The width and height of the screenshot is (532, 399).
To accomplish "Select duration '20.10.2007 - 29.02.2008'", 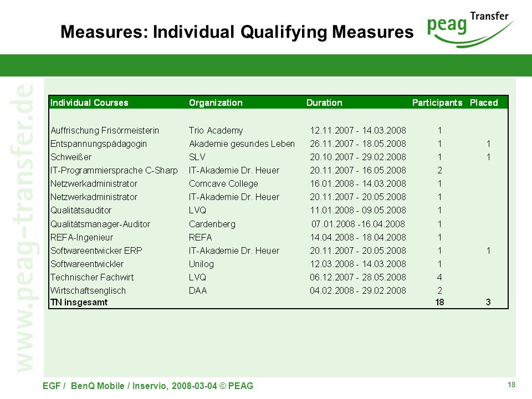I will tap(357, 157).
